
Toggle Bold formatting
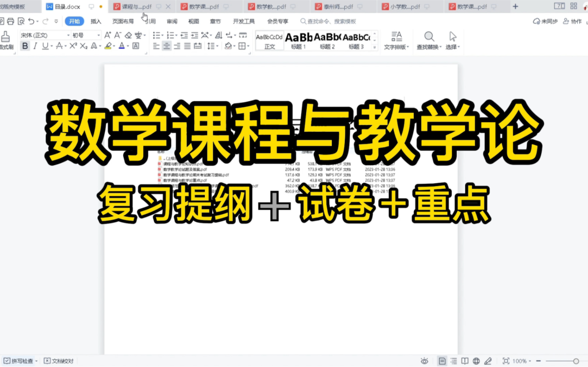tap(25, 46)
